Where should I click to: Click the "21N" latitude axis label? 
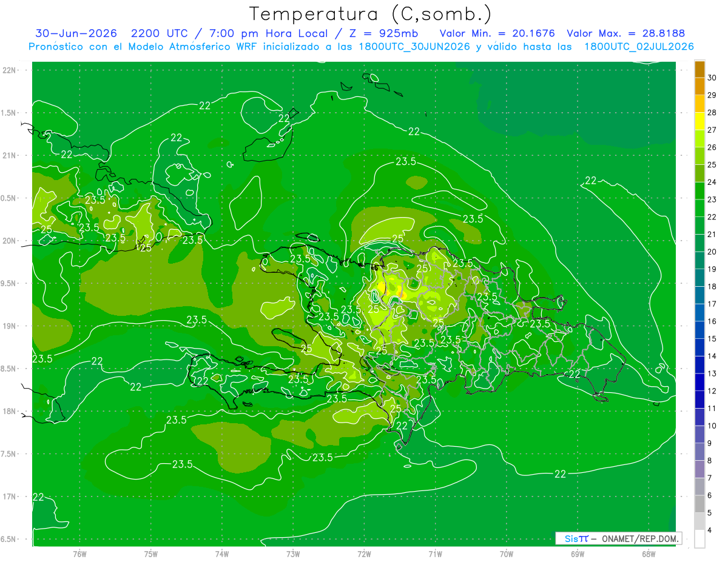coord(8,155)
